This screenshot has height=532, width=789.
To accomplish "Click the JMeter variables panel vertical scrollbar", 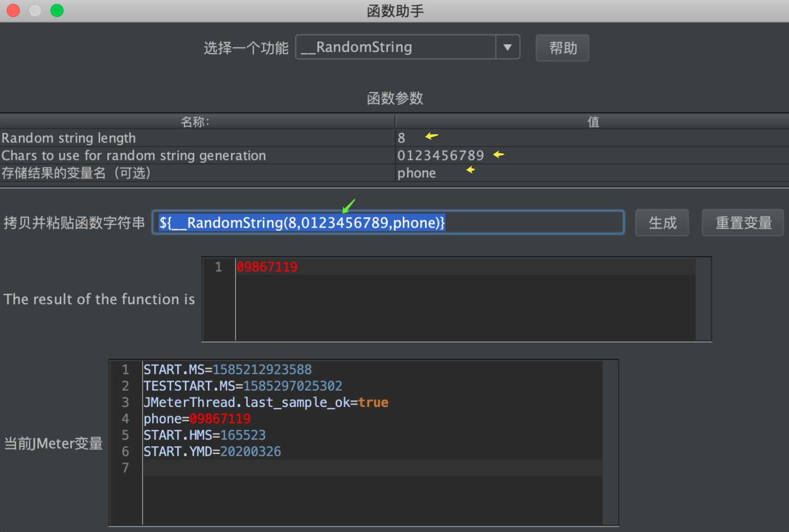I will [x=610, y=443].
